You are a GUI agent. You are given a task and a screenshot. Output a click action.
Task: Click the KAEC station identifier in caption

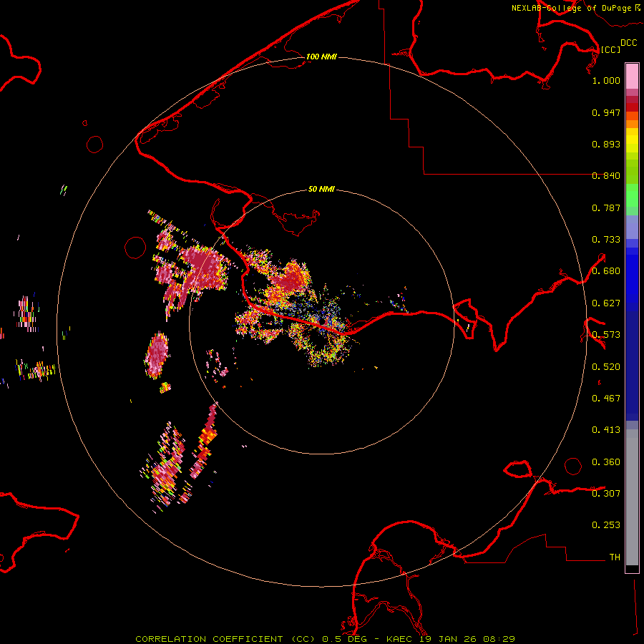pos(400,638)
